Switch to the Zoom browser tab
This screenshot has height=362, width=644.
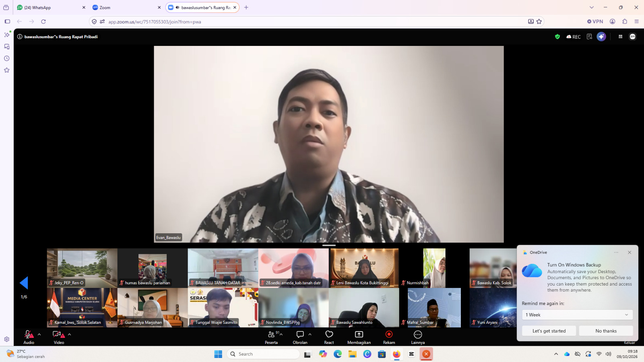[x=126, y=8]
